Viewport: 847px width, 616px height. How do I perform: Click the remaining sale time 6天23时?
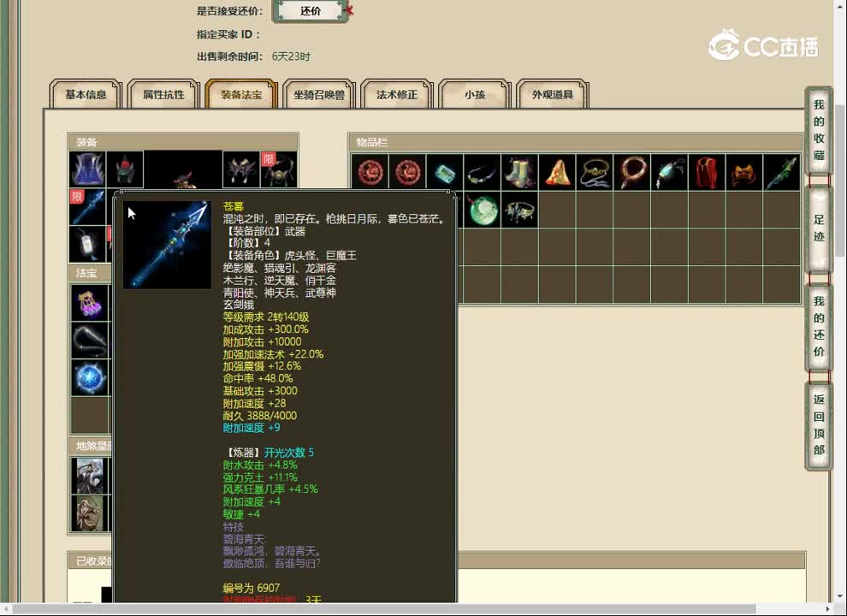291,56
